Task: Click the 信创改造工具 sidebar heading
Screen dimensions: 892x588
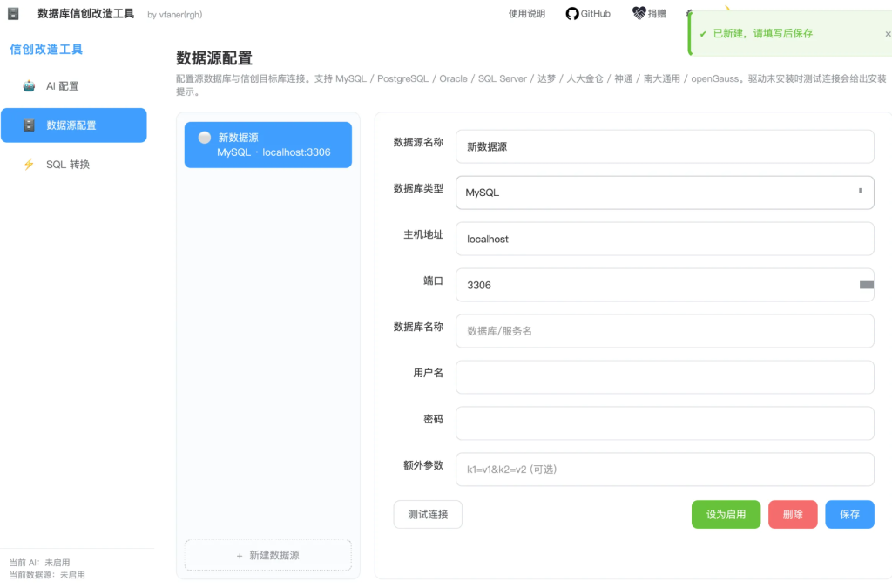Action: 46,50
